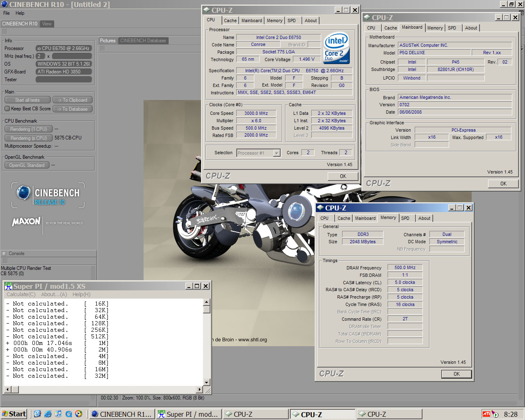
Task: Open About tab in CPU-Z DDR3 timings window
Action: [425, 218]
